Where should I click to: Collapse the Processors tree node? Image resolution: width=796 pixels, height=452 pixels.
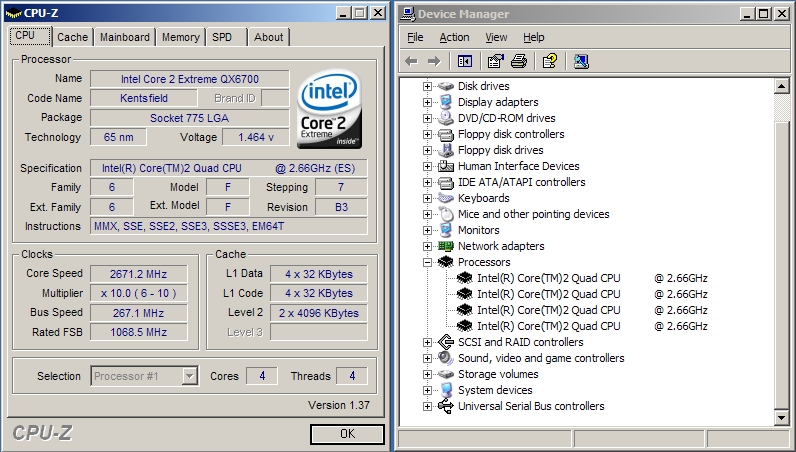pos(428,262)
